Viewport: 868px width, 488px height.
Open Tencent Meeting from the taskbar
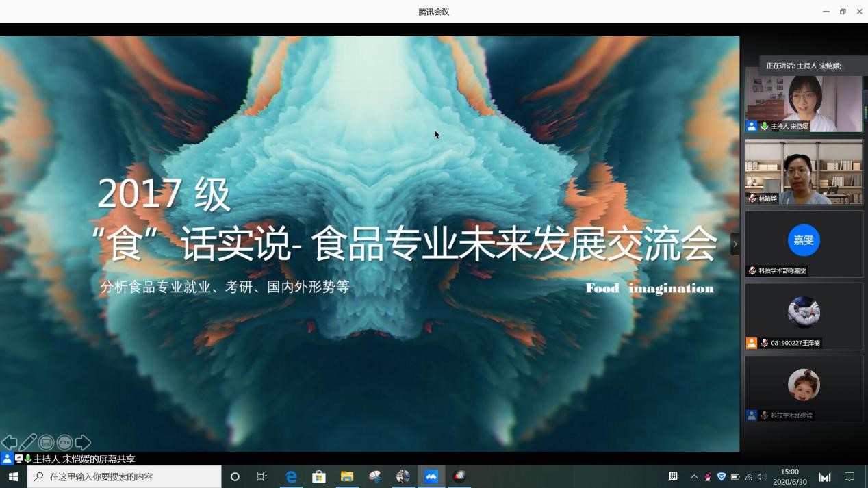click(431, 476)
